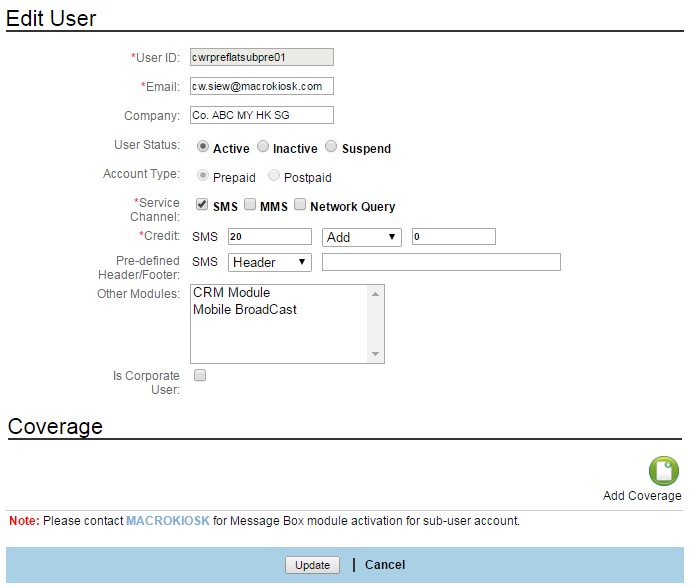Click into the Email input field
The height and width of the screenshot is (587, 689).
tap(261, 86)
